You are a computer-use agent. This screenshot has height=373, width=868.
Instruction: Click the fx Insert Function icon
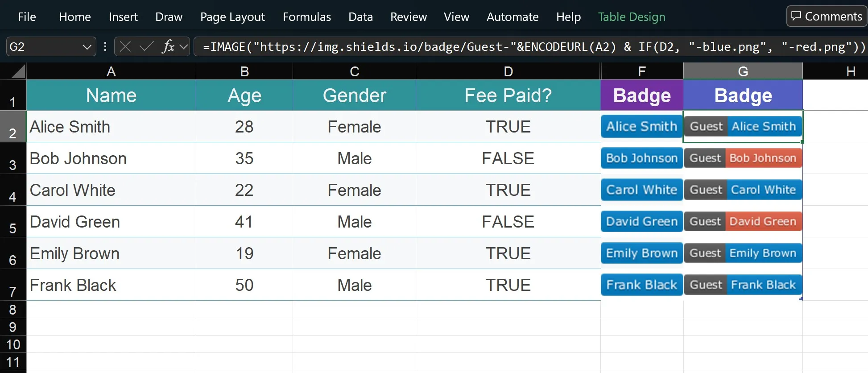[168, 46]
